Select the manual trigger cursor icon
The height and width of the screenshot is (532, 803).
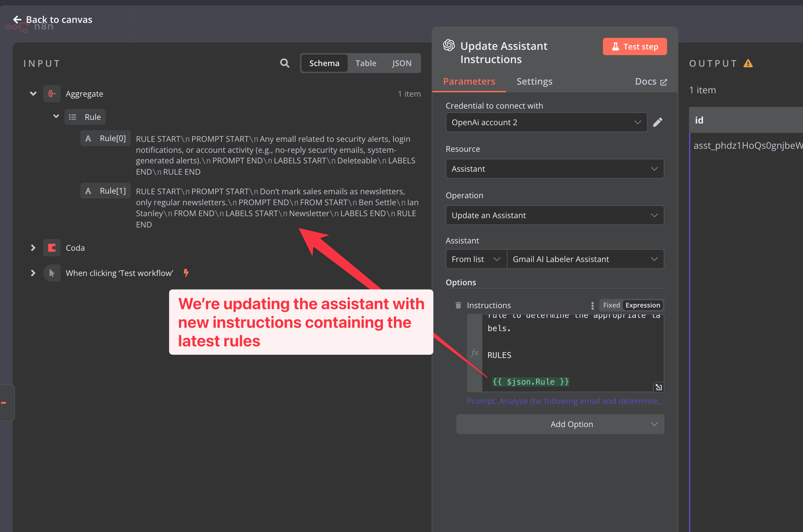(x=52, y=273)
